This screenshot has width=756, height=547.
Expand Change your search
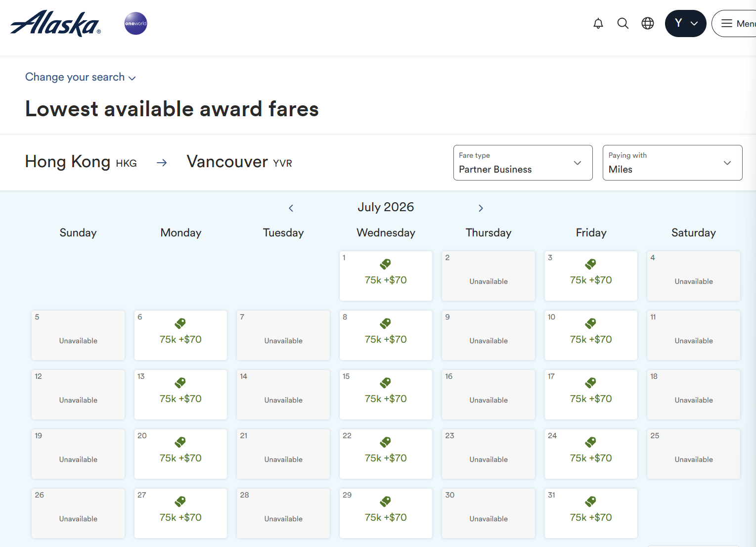[80, 77]
